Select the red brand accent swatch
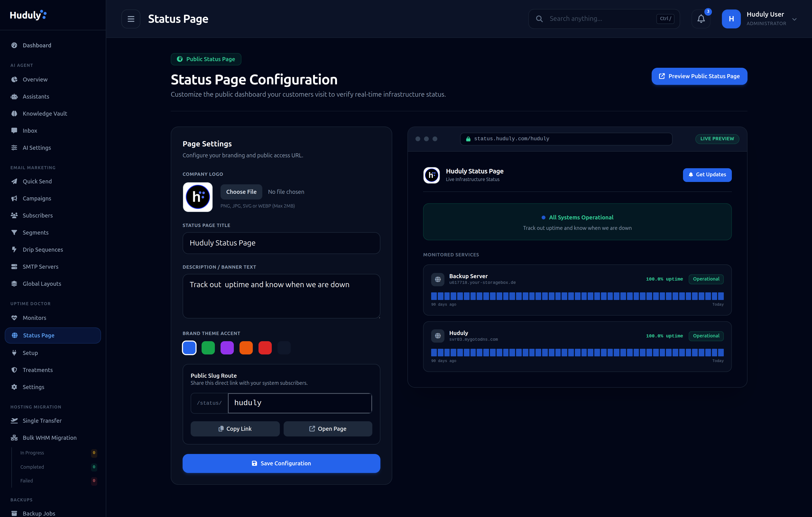 [265, 348]
